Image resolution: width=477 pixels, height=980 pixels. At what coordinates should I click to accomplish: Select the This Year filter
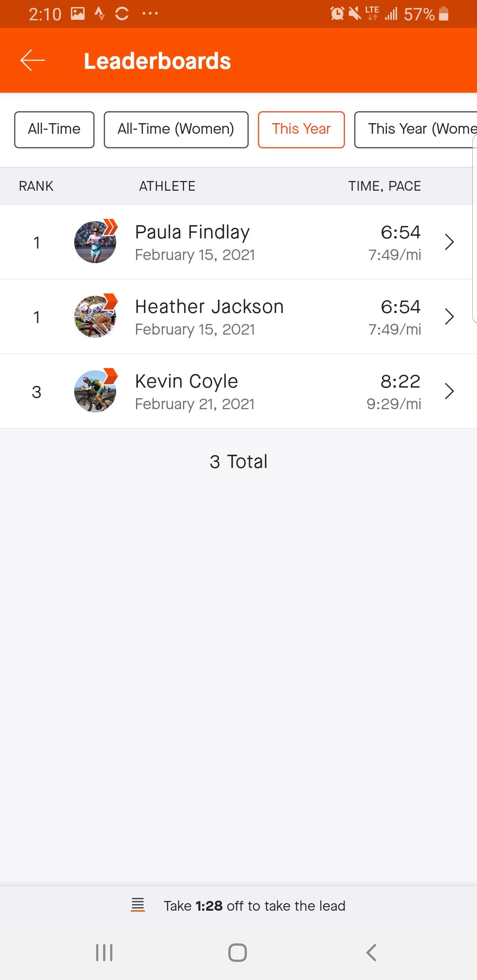pyautogui.click(x=301, y=129)
